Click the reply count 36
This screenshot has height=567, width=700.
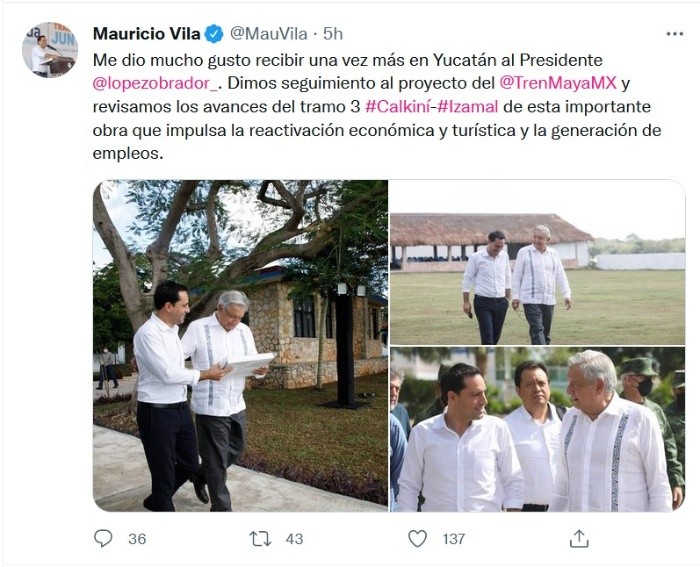point(137,539)
